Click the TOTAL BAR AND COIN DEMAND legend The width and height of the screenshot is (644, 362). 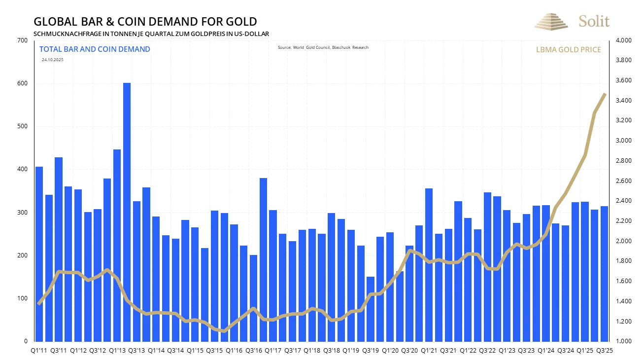[95, 49]
